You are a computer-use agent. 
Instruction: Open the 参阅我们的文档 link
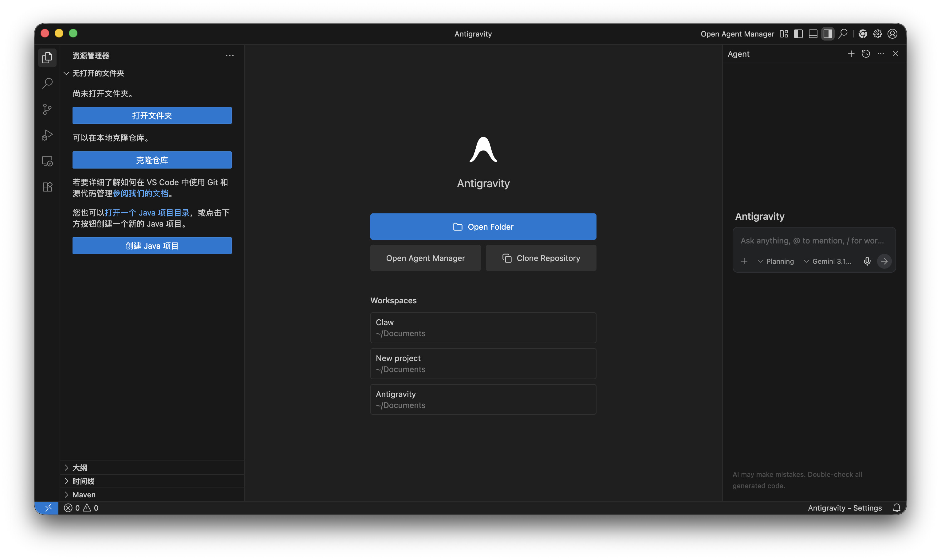(x=140, y=194)
